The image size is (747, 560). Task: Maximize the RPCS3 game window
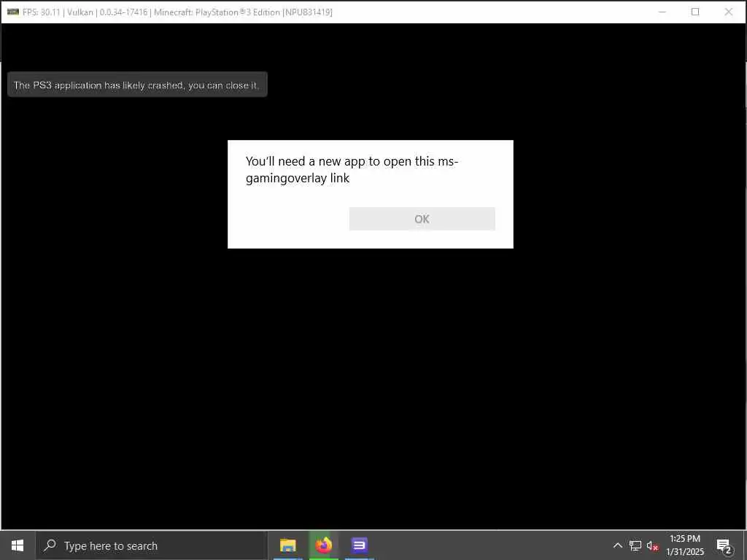pyautogui.click(x=695, y=12)
